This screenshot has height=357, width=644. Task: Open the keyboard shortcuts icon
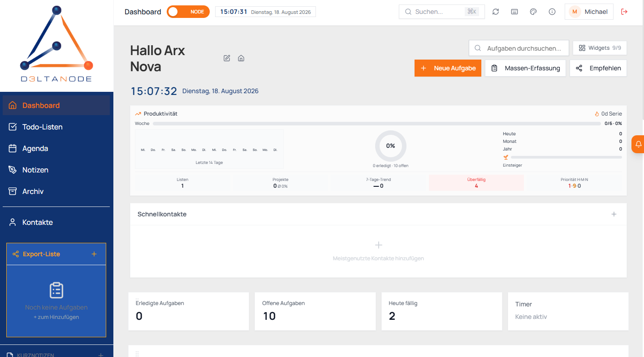pos(514,12)
